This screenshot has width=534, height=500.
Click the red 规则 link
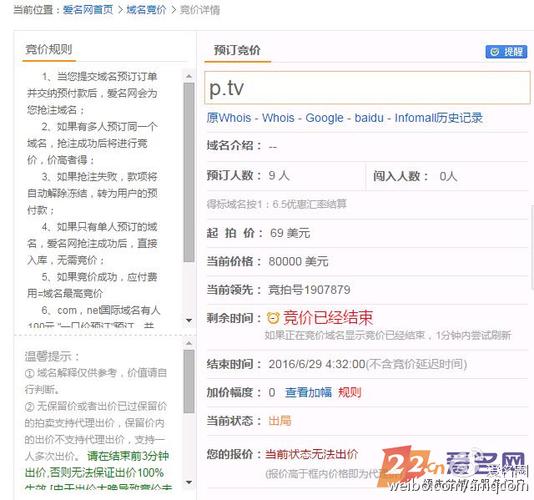point(349,392)
